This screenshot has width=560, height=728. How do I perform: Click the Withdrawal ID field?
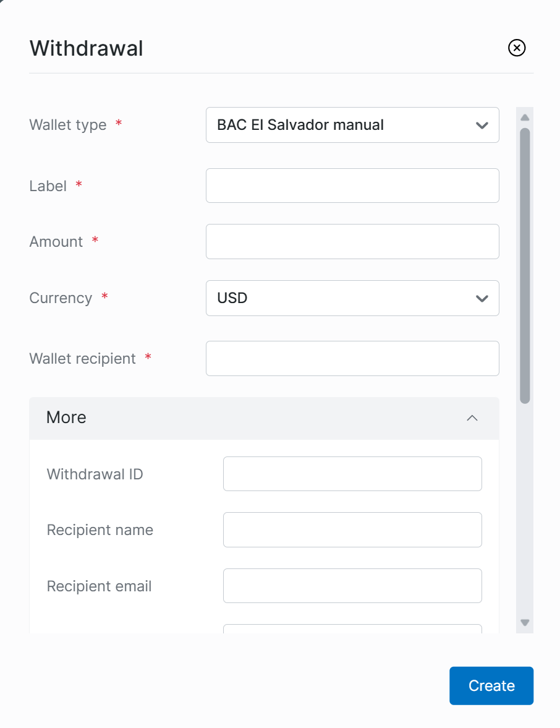(352, 474)
